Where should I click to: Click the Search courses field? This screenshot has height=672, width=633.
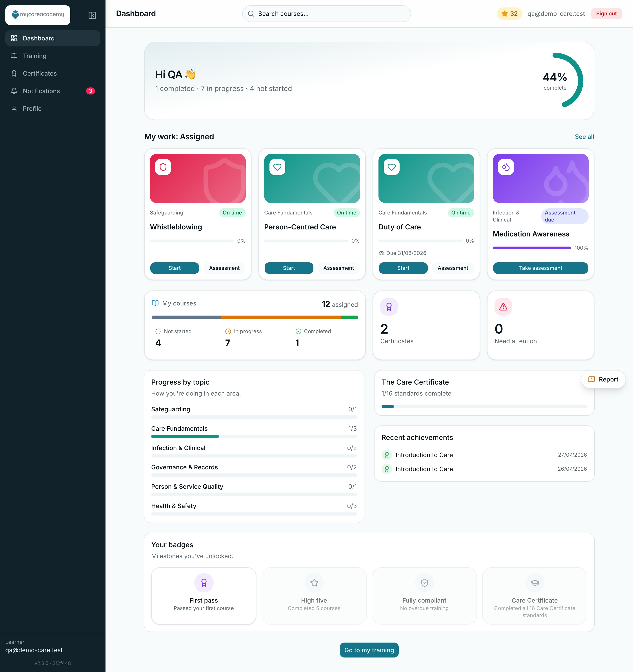326,14
